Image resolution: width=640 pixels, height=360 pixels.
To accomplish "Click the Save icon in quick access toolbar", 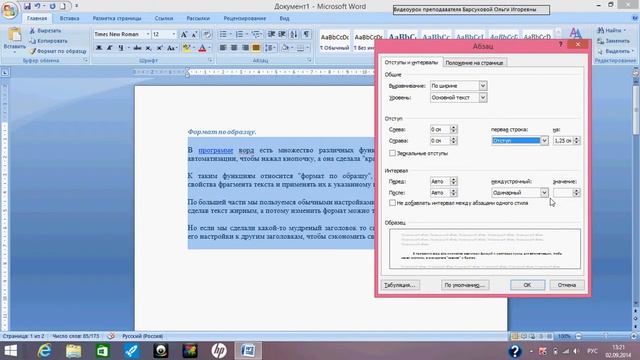I will tap(27, 6).
